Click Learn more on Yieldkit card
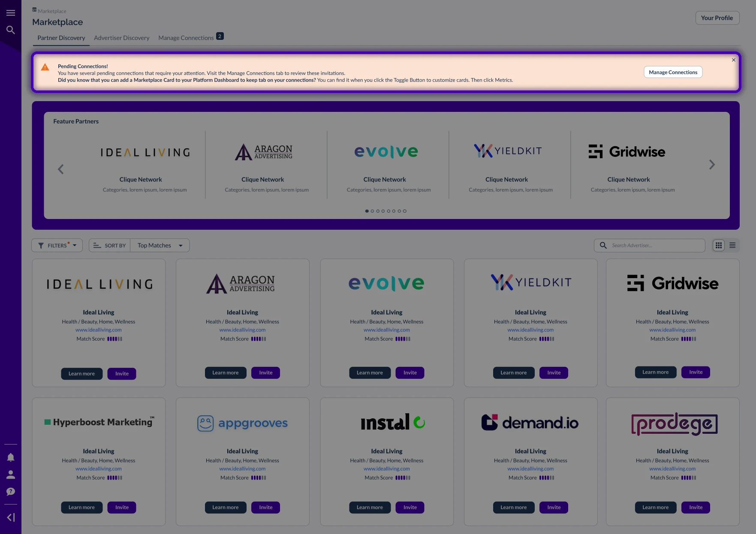Screen dimensions: 756x534 click(514, 373)
